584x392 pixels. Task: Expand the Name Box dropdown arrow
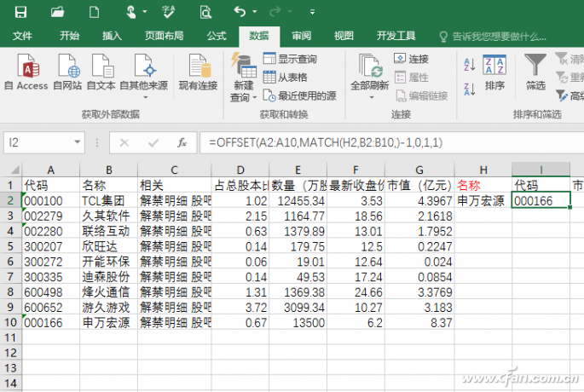(x=78, y=142)
